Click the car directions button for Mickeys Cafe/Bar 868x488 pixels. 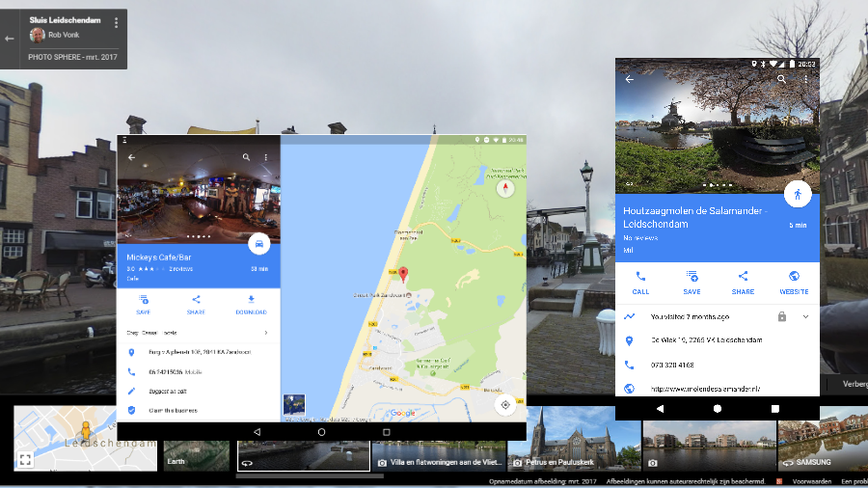pyautogui.click(x=258, y=244)
